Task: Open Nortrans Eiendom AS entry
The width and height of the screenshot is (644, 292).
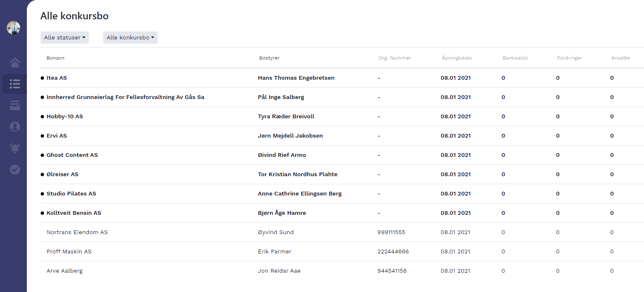Action: coord(77,232)
